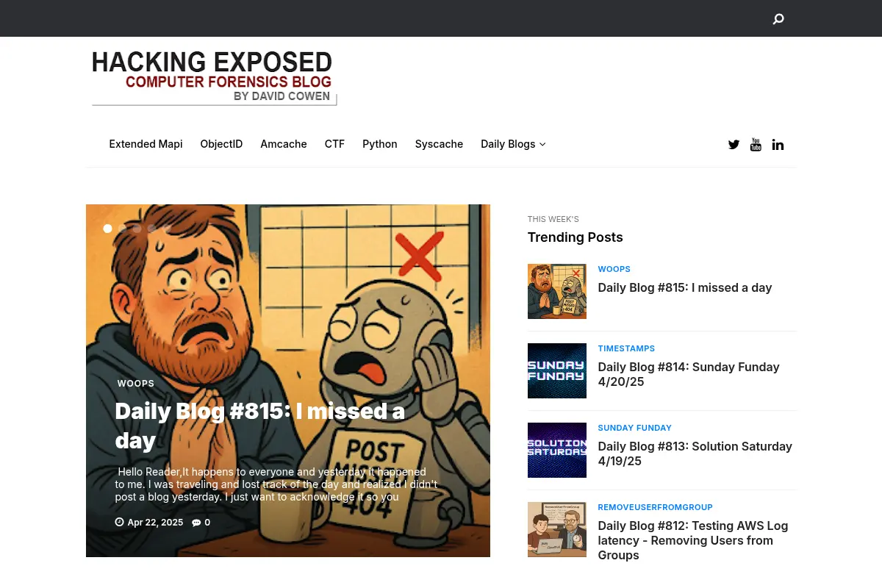Open the Daily Blogs menu label
The image size is (882, 588).
coord(508,144)
